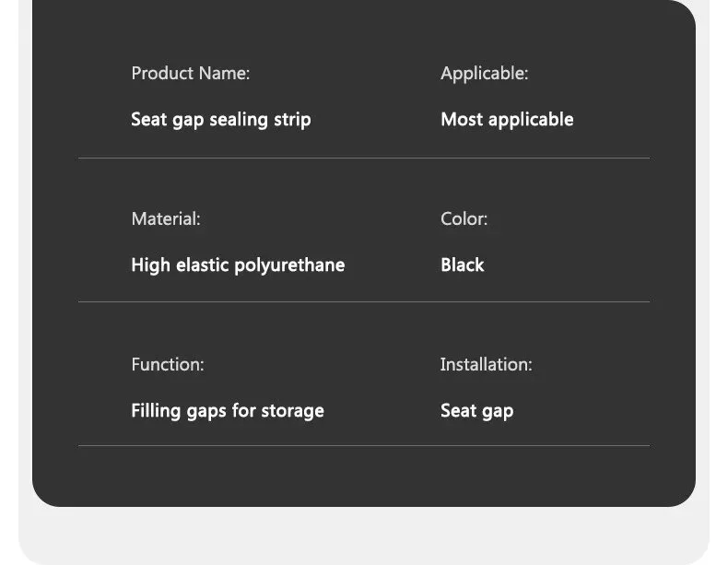Viewport: 728px width, 565px height.
Task: Click the word "polyurethane" in Material value
Action: [x=289, y=265]
